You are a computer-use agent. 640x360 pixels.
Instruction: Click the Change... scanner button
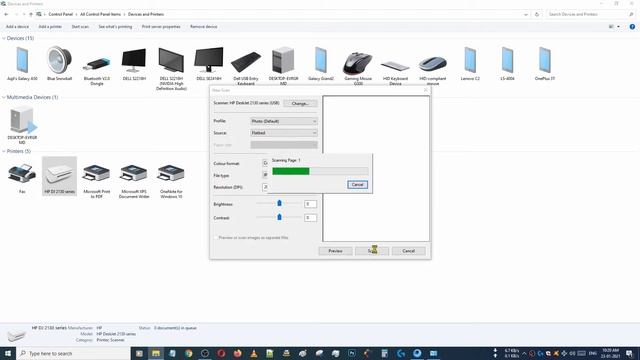(x=300, y=103)
